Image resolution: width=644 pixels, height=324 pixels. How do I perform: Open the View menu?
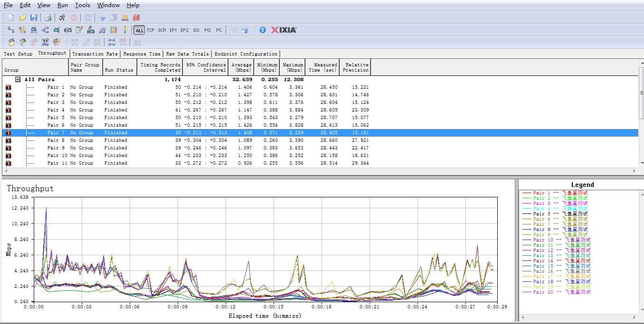(x=44, y=5)
